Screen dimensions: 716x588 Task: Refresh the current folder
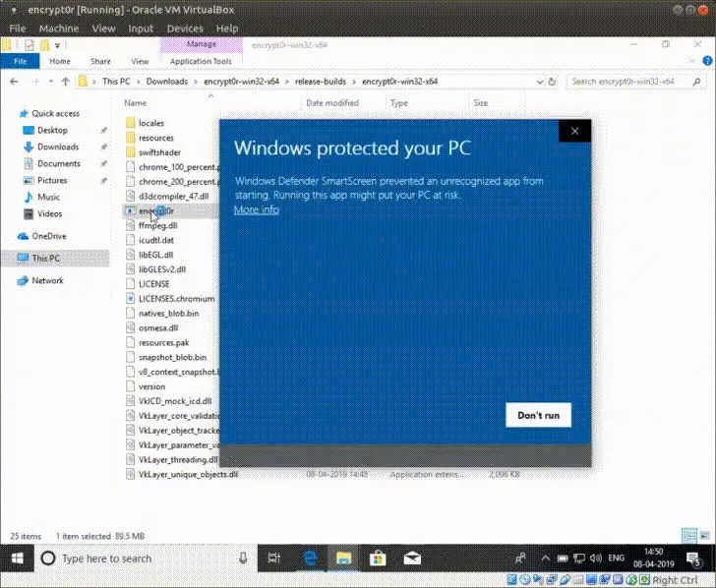coord(552,82)
